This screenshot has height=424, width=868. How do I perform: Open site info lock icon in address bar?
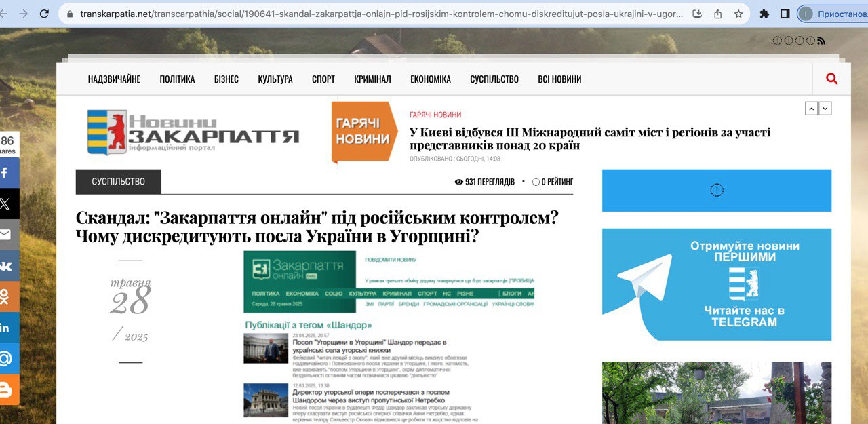tap(70, 14)
